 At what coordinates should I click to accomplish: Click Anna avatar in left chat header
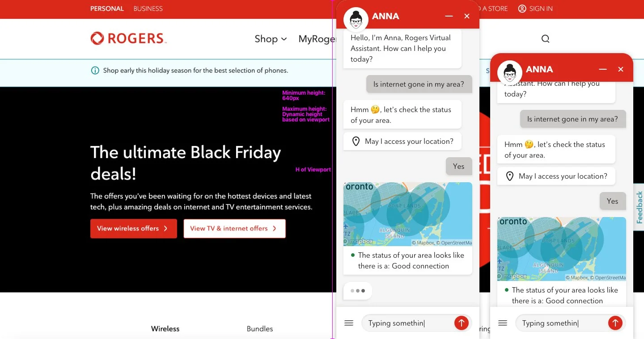(x=356, y=20)
